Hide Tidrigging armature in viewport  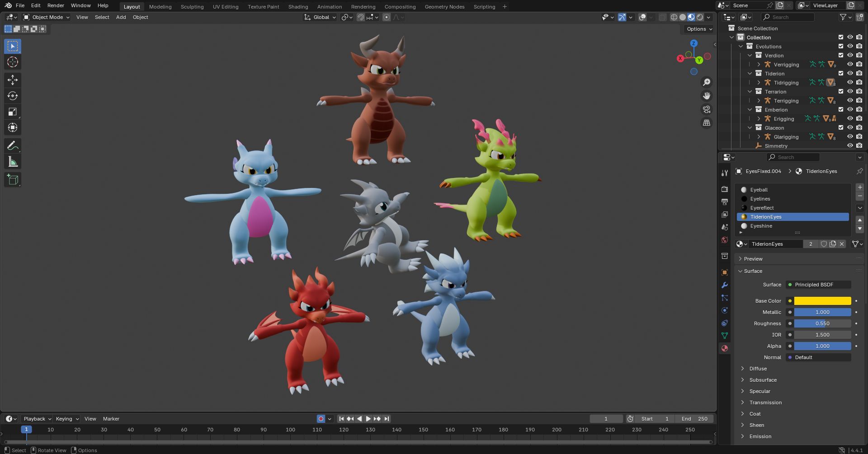pyautogui.click(x=850, y=83)
